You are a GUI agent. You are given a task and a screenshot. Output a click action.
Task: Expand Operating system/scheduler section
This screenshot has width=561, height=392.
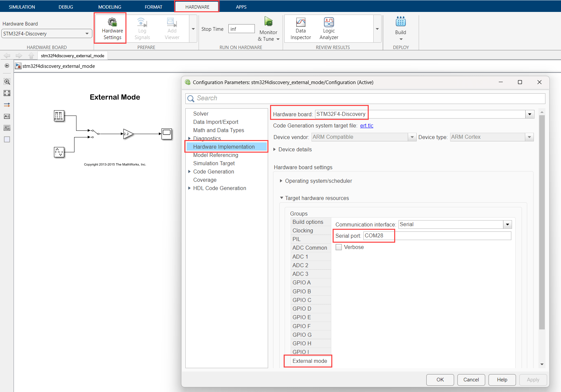[316, 181]
